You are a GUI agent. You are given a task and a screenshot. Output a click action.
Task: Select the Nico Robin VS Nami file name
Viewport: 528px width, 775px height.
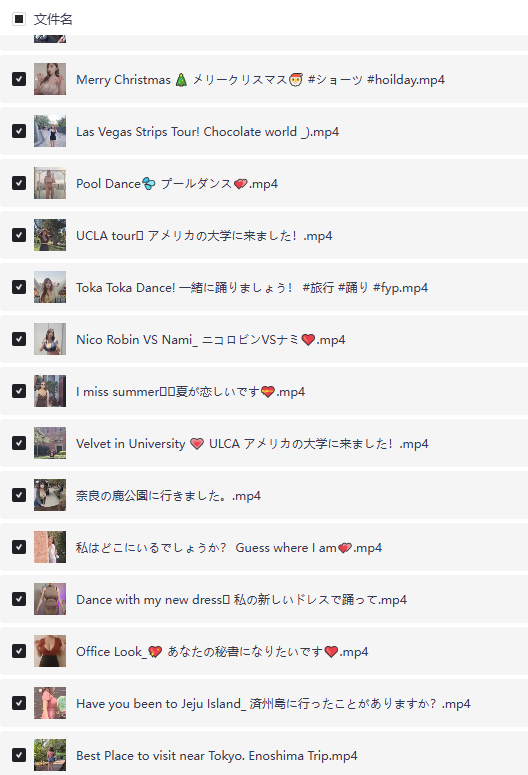point(211,340)
